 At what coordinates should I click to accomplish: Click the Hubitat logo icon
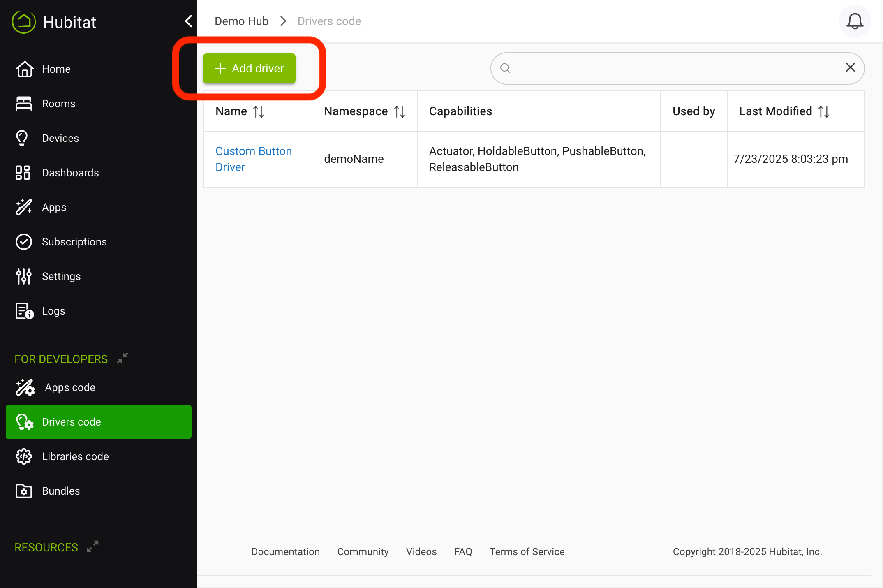tap(24, 22)
